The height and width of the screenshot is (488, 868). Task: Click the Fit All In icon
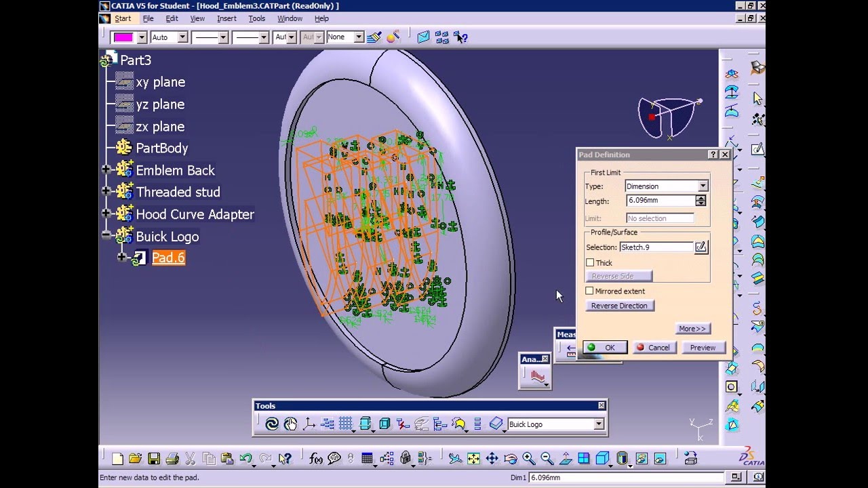[473, 459]
